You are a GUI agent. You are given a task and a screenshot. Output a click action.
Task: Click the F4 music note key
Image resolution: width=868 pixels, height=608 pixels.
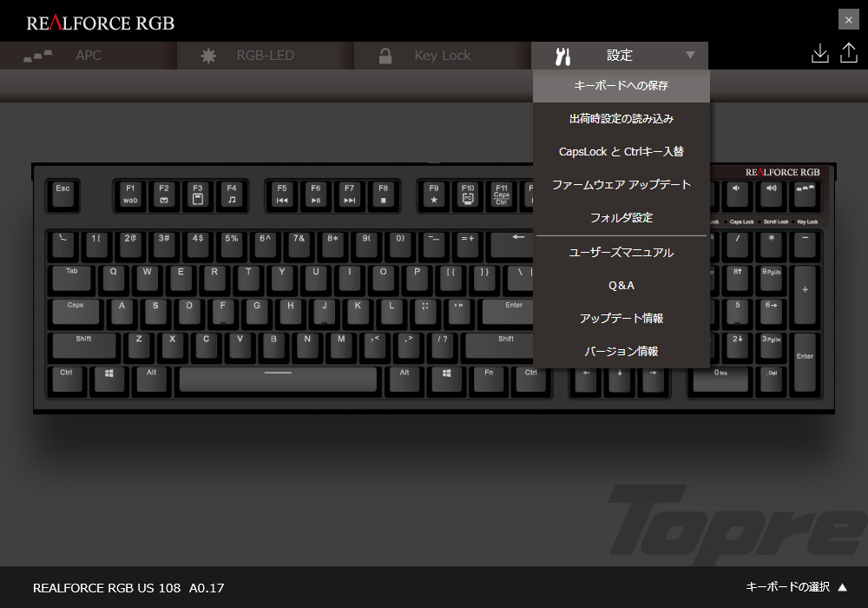pos(232,195)
